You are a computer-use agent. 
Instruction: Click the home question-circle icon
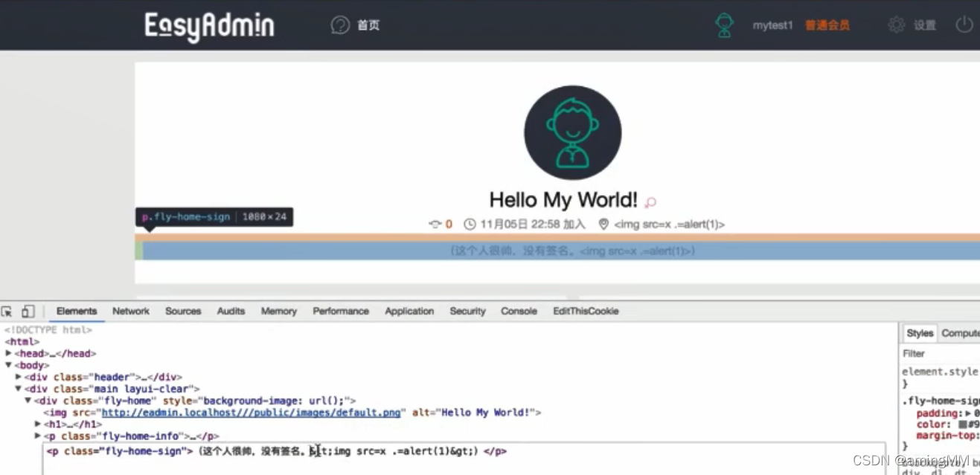click(x=340, y=25)
